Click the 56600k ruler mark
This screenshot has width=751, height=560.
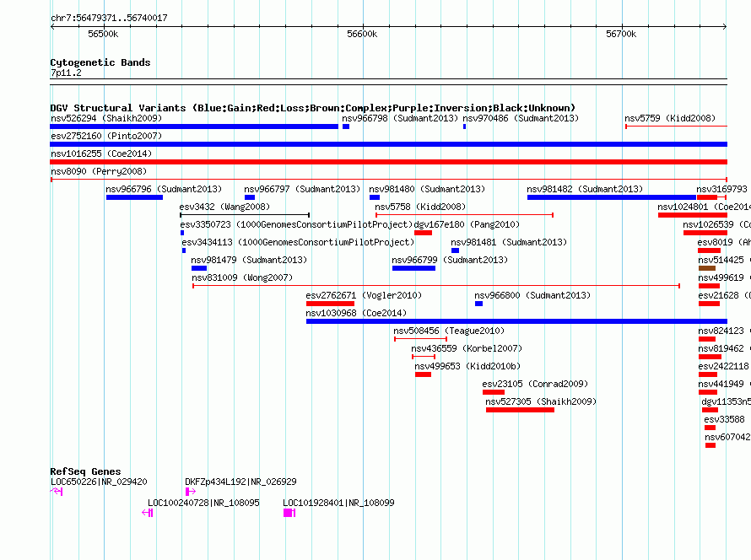click(362, 34)
